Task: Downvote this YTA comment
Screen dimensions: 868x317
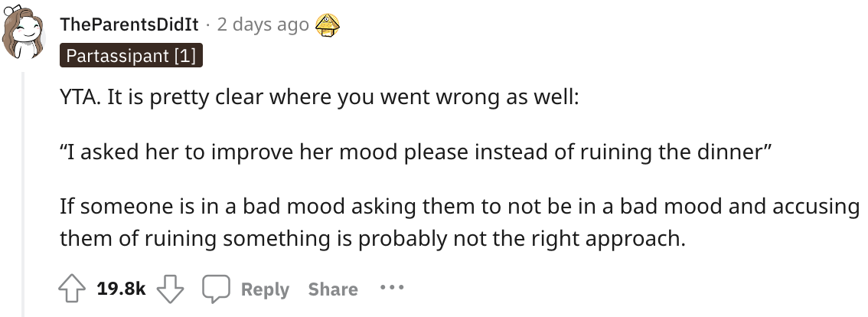Action: click(170, 289)
